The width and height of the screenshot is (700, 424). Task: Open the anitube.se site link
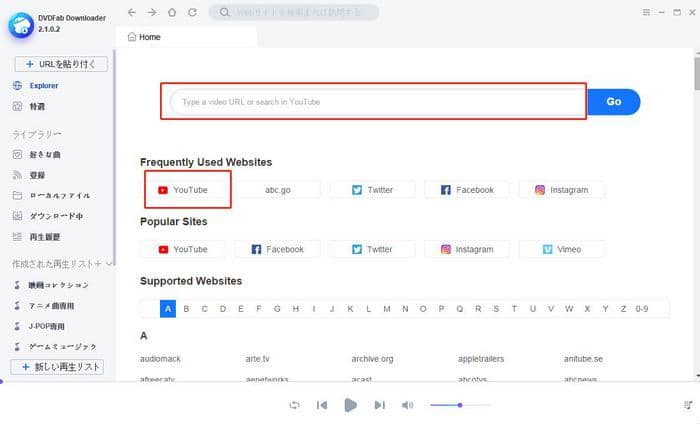(x=583, y=359)
